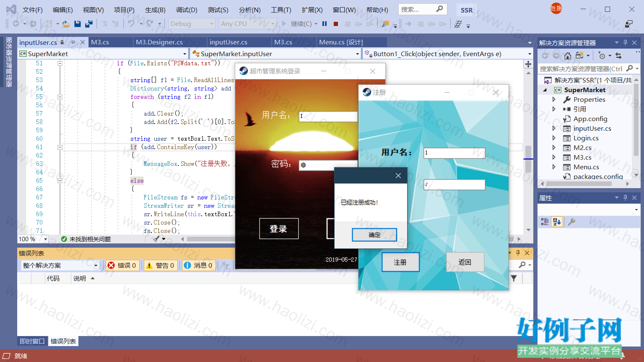The height and width of the screenshot is (362, 644).
Task: Switch to the M3.Designer.cs tab
Action: coord(159,42)
